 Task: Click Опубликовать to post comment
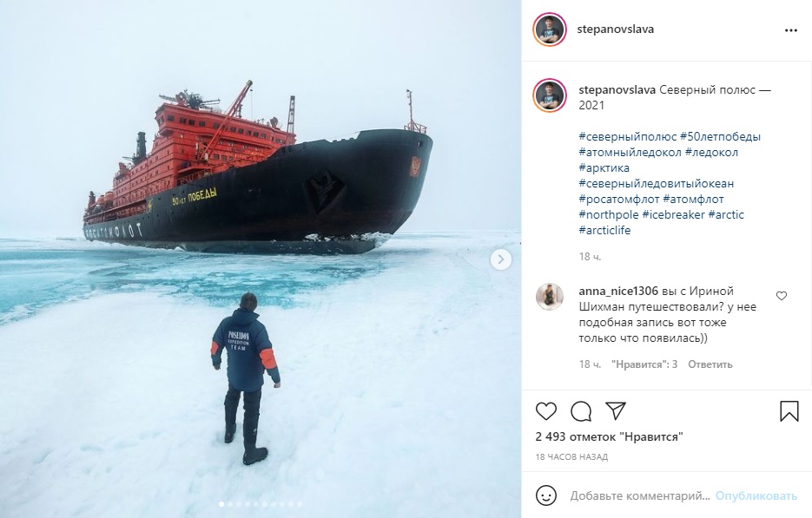[x=756, y=495]
